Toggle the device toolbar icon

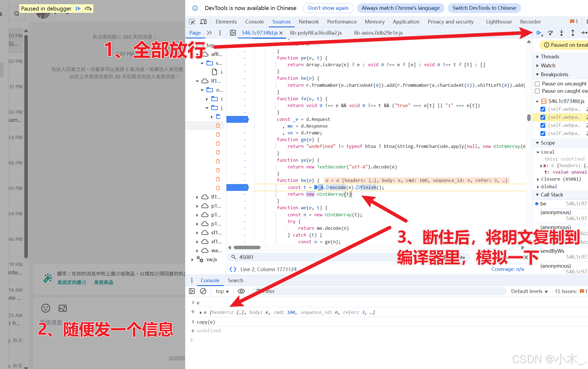[203, 22]
